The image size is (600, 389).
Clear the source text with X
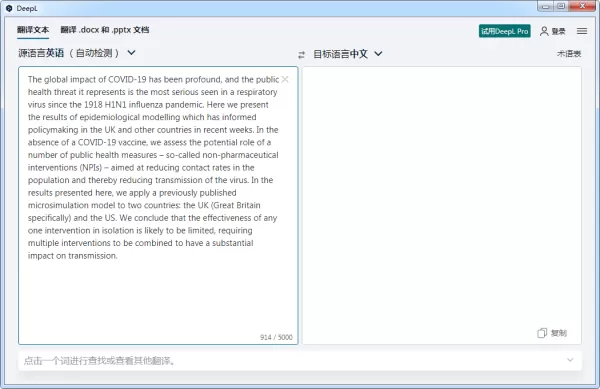(x=285, y=79)
